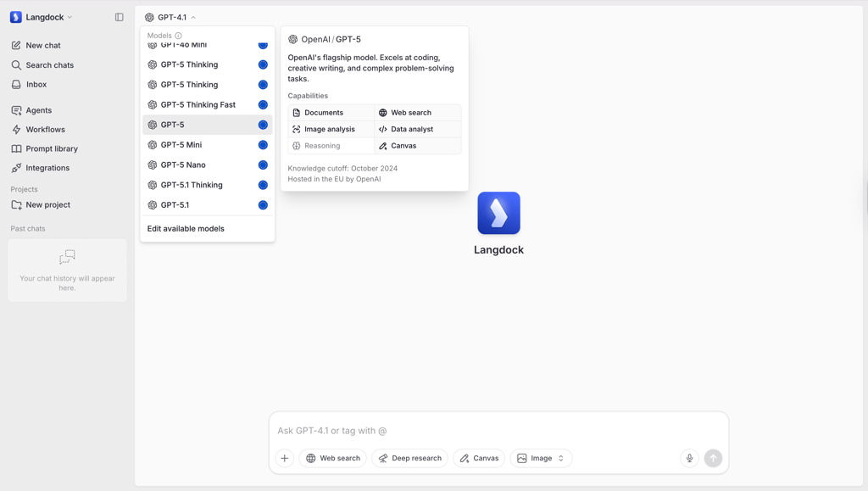Toggle the blue dot for GPT-5 Thinking Fast
868x491 pixels.
coord(263,104)
